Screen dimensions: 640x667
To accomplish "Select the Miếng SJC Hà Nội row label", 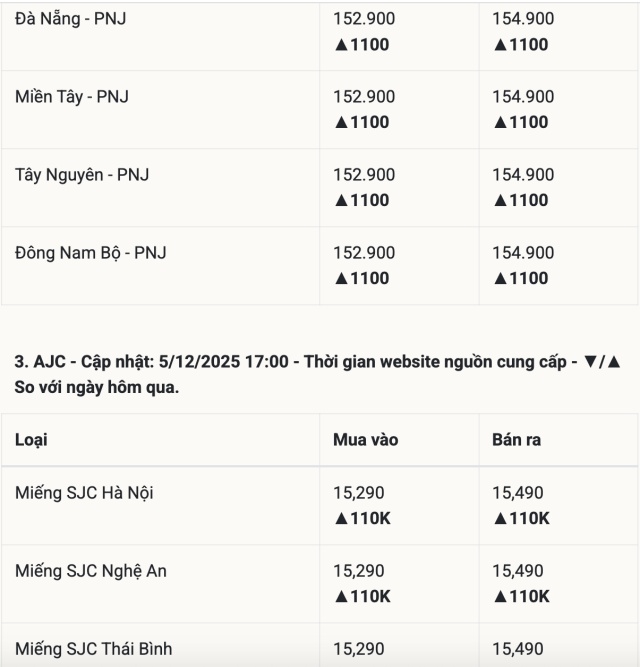I will click(x=84, y=493).
